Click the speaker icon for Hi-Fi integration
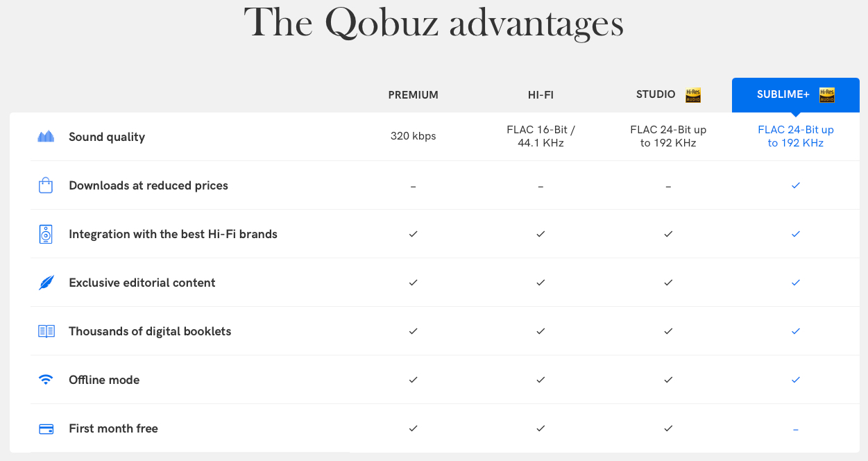Image resolution: width=868 pixels, height=461 pixels. point(46,234)
